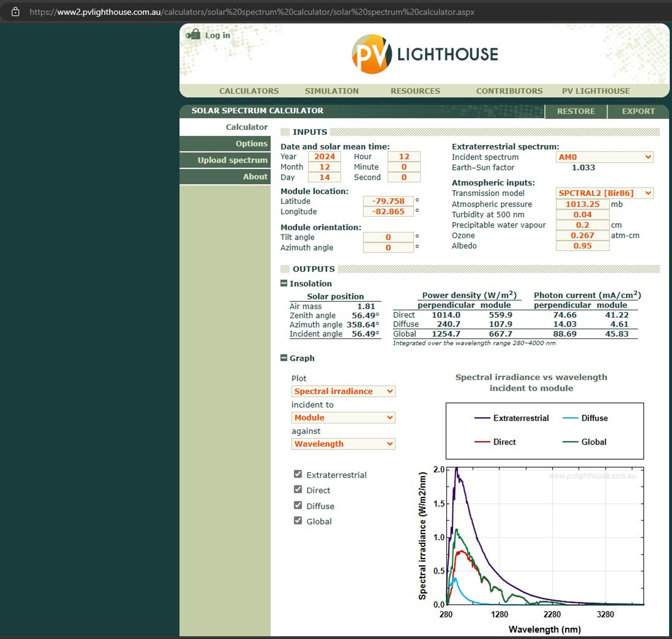This screenshot has height=639, width=672.
Task: Expand the Plot type dropdown
Action: (x=343, y=391)
